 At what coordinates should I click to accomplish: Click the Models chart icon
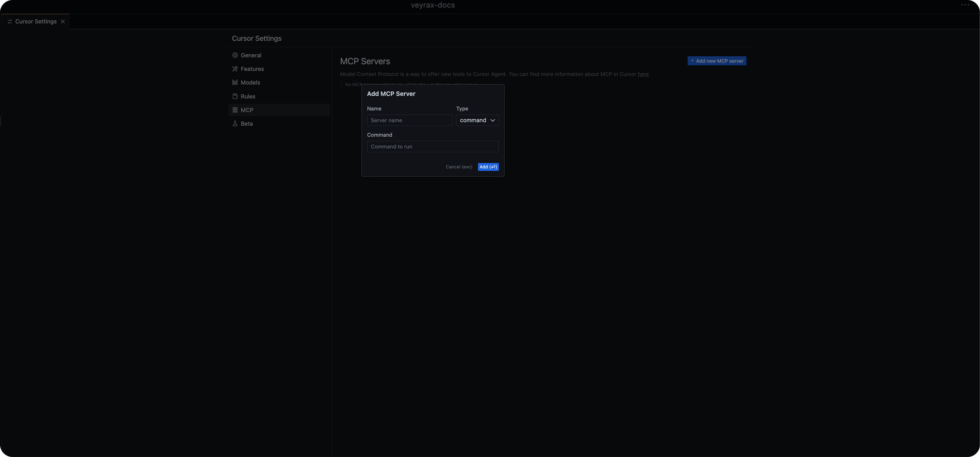click(235, 82)
